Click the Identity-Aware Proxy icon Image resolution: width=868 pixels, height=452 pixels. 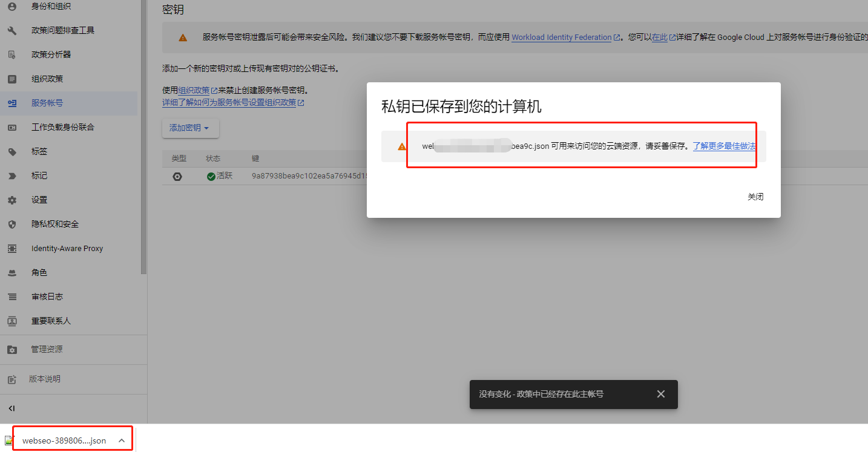coord(12,249)
